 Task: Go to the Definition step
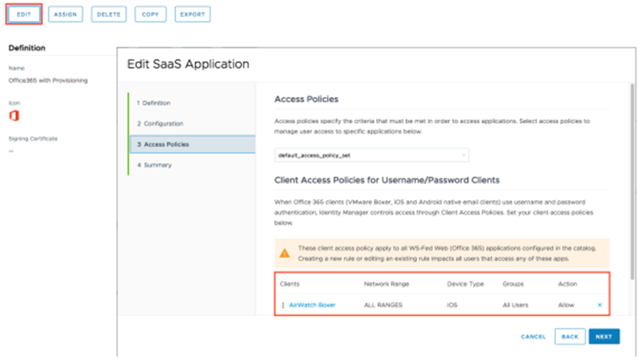point(156,103)
